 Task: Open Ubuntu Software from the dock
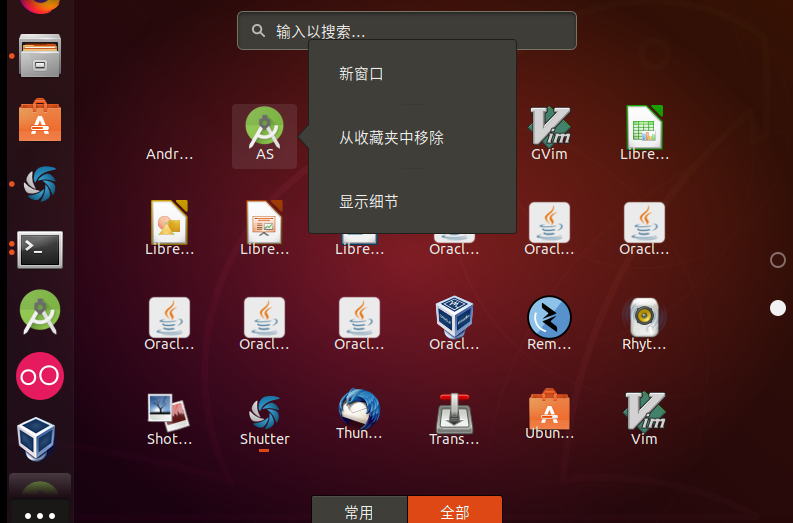pos(40,120)
